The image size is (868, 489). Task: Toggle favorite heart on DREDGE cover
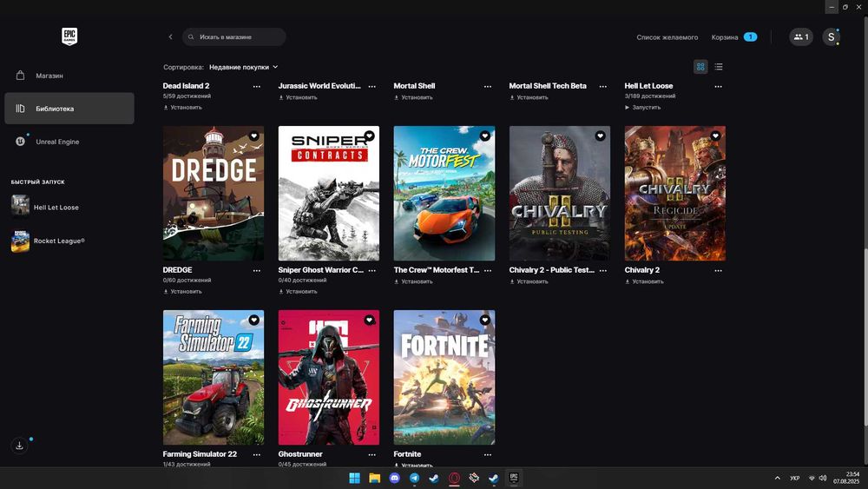(254, 135)
